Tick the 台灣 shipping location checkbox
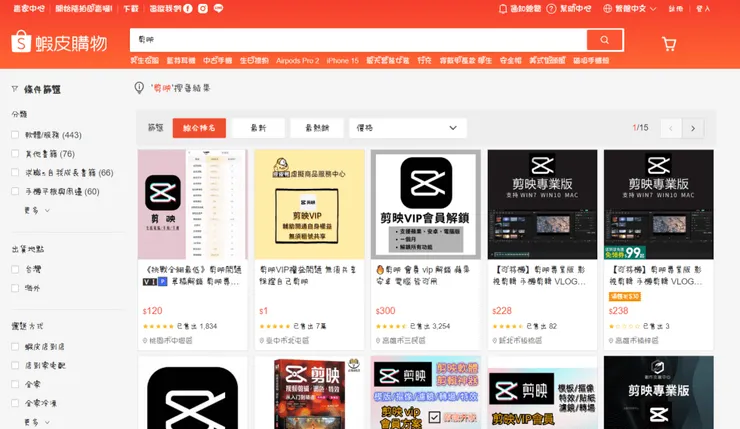This screenshot has width=740, height=429. (15, 269)
